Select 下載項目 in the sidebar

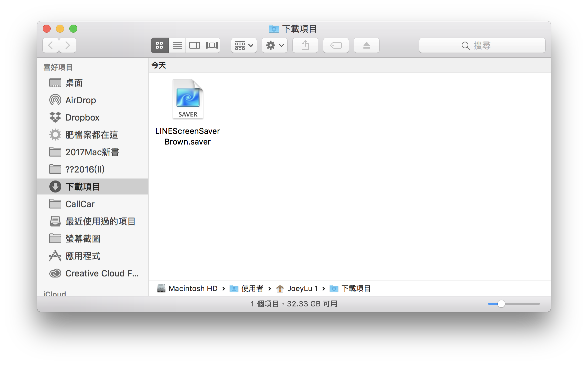point(93,186)
